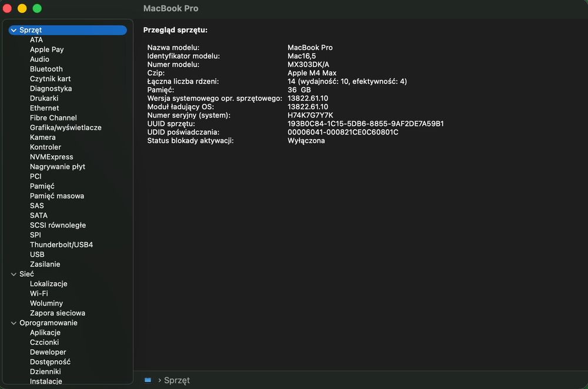
Task: Select the Sieć category row
Action: point(68,274)
